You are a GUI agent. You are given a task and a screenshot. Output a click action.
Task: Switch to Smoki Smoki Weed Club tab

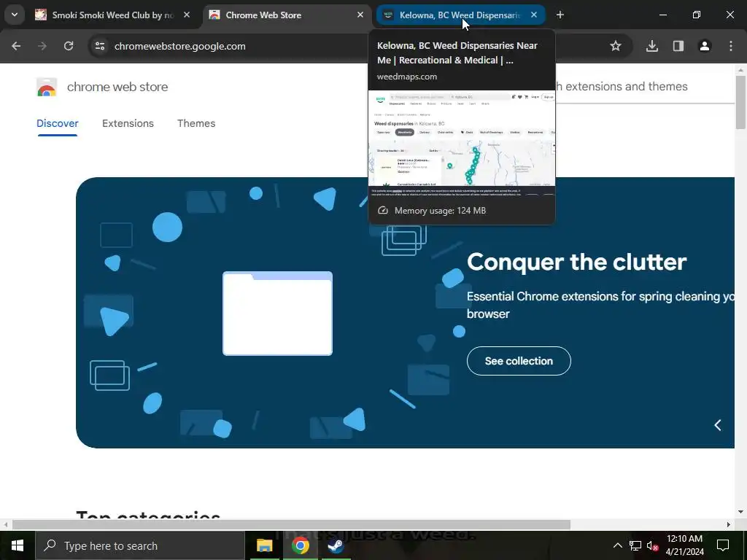(112, 15)
